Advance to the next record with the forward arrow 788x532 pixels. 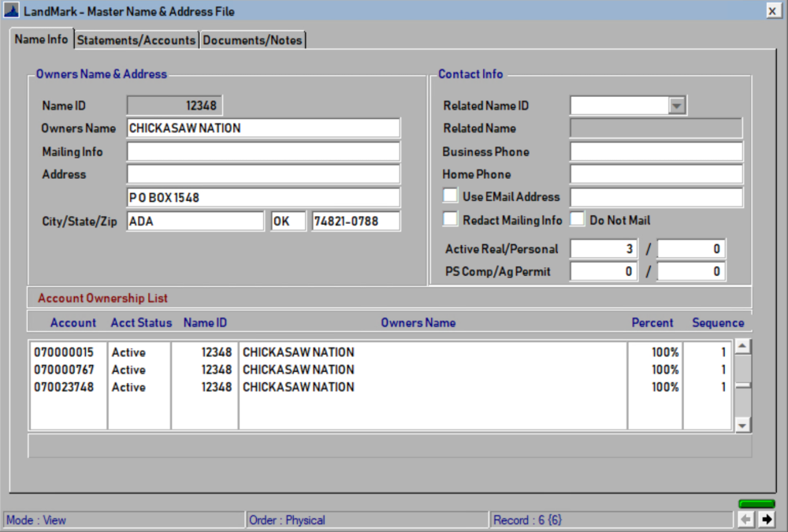(x=766, y=519)
